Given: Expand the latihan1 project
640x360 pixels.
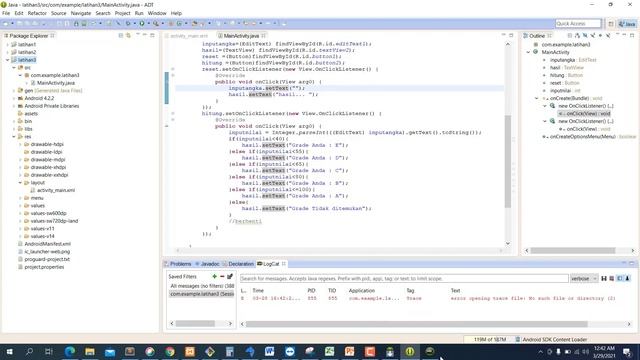Looking at the screenshot, I should pos(7,44).
